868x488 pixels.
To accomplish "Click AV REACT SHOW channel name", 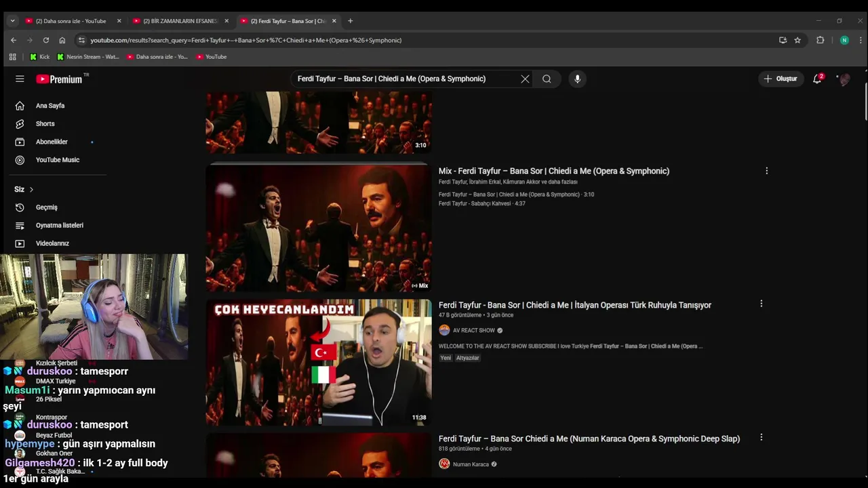I will click(474, 330).
